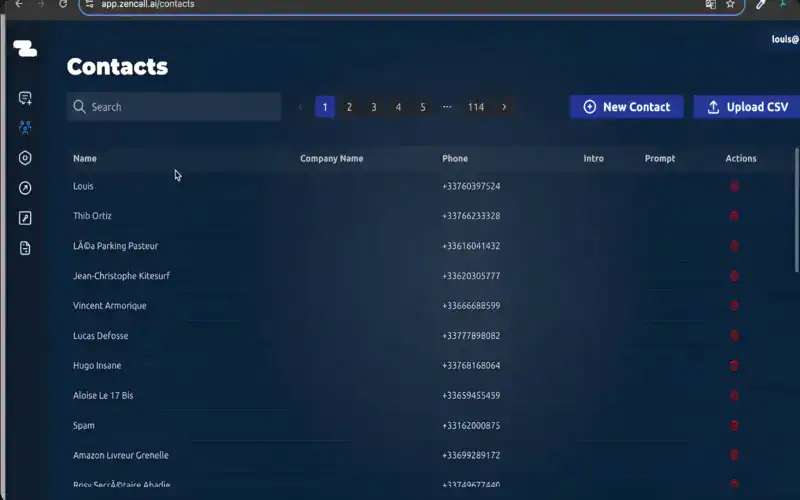The width and height of the screenshot is (800, 500).
Task: Delete the Aloise Le 17 Bis contact
Action: (734, 395)
